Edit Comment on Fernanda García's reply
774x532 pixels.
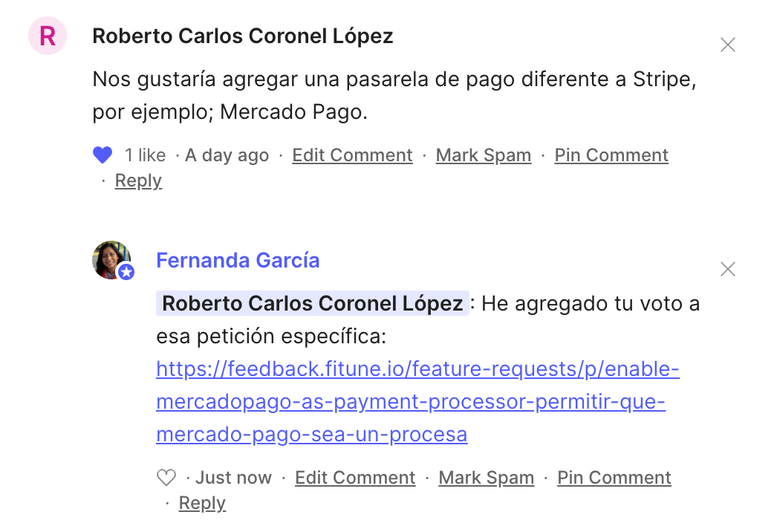tap(355, 478)
